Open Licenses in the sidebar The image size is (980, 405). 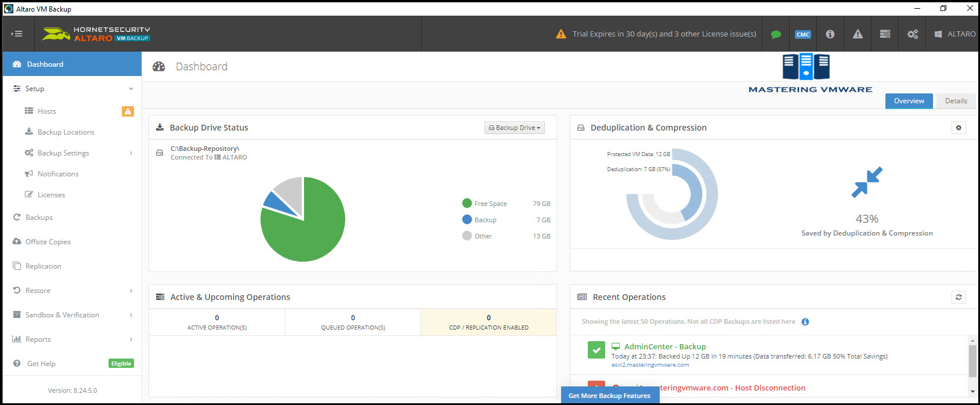click(51, 195)
